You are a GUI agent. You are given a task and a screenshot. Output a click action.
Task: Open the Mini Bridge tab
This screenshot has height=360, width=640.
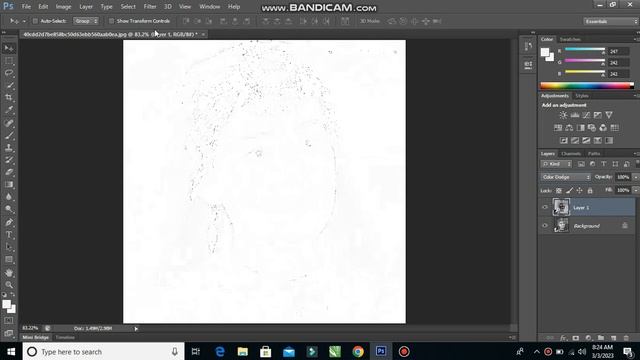36,338
